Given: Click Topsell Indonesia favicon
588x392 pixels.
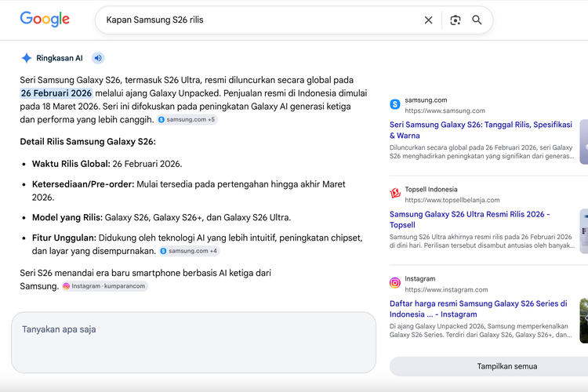Looking at the screenshot, I should 395,194.
